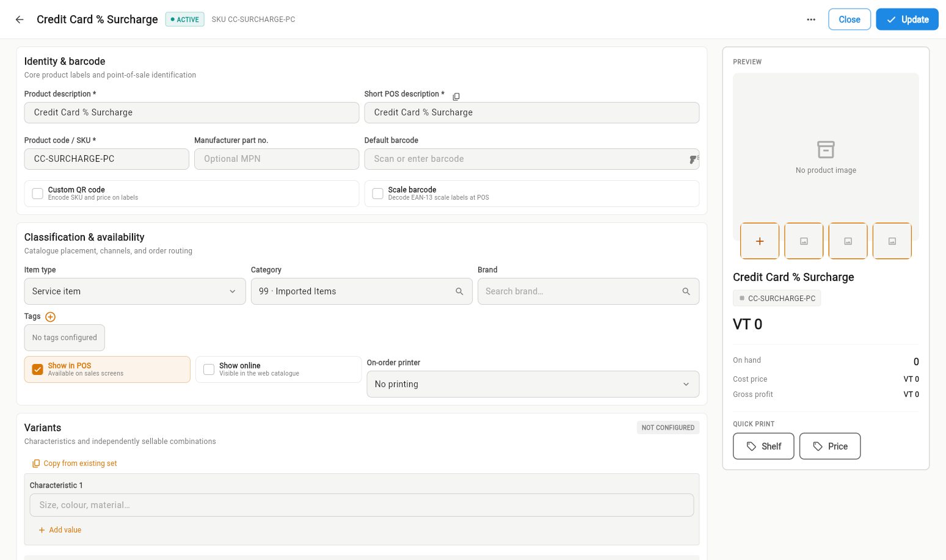Click the Manufacturer part no. field
946x560 pixels.
277,159
